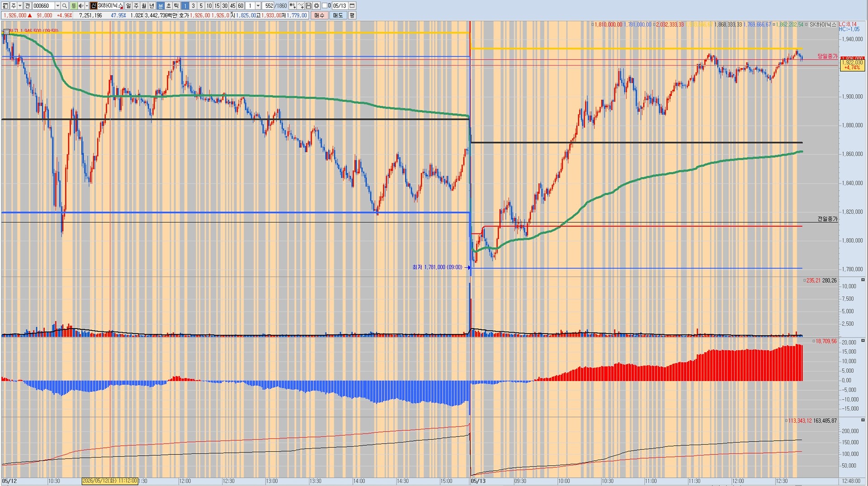Toggle the green 통 sync button
This screenshot has width=868, height=486.
pyautogui.click(x=74, y=6)
